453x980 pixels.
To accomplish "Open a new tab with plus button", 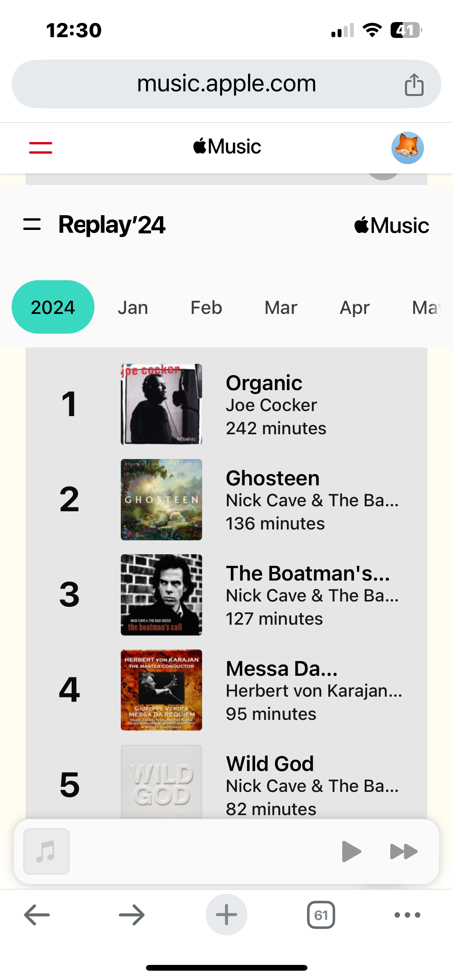I will pyautogui.click(x=226, y=915).
